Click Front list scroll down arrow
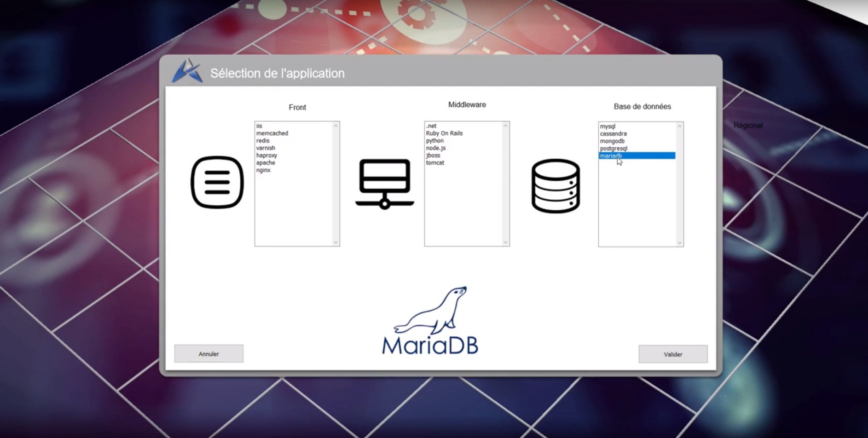This screenshot has height=438, width=868. pos(336,242)
